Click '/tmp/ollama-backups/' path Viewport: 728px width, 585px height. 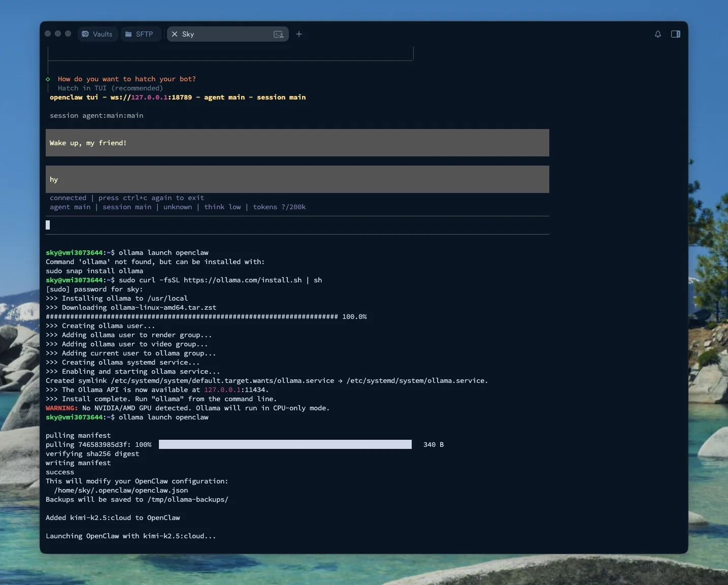point(188,499)
